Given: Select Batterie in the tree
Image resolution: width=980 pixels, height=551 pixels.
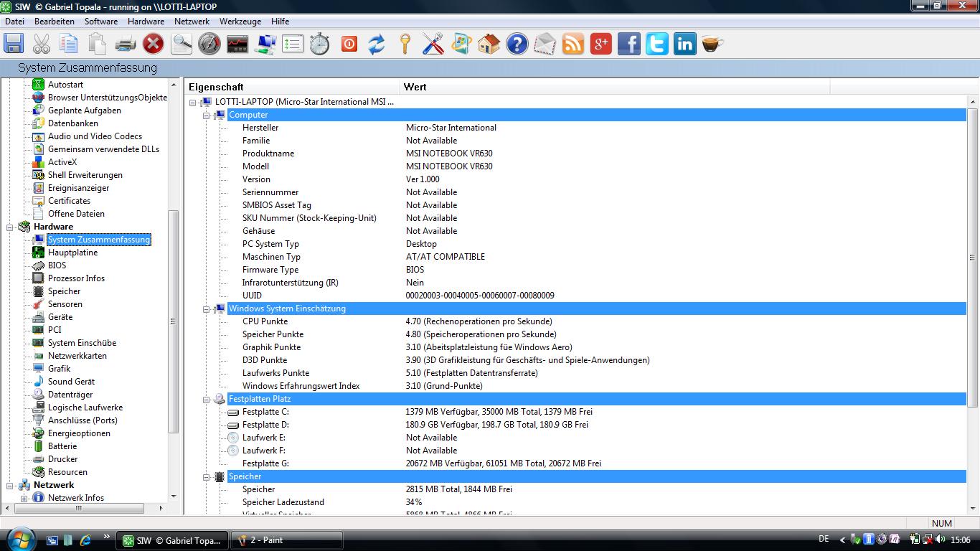Looking at the screenshot, I should point(62,446).
